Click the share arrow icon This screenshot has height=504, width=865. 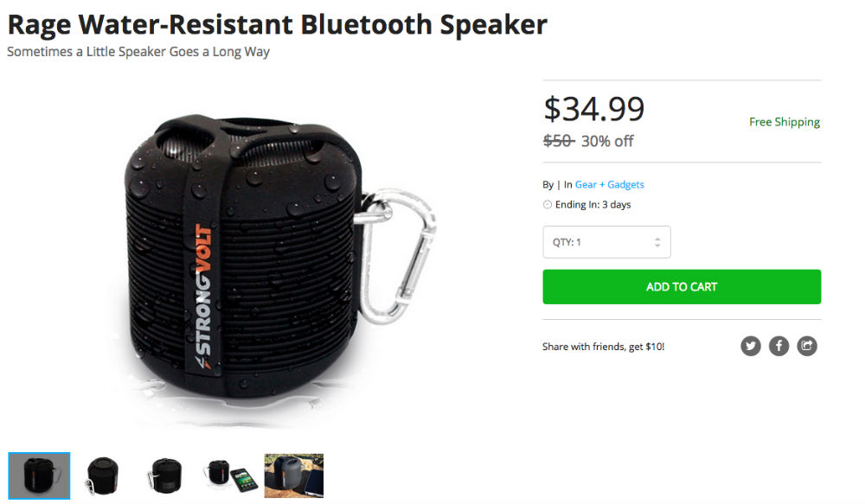pyautogui.click(x=806, y=346)
